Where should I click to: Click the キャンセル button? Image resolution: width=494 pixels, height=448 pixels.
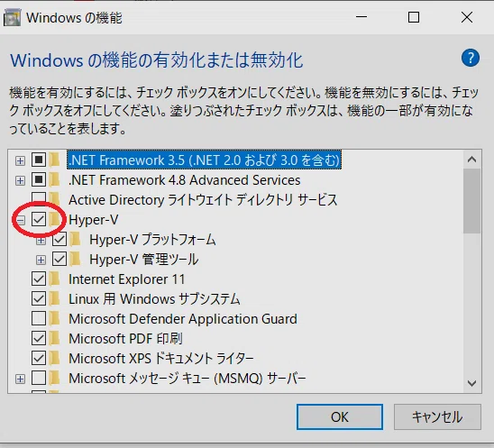(x=437, y=416)
